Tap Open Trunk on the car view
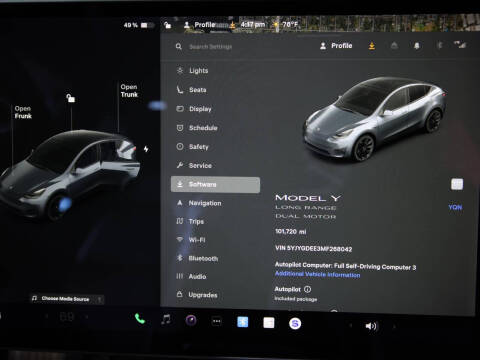480x360 pixels. [x=129, y=91]
